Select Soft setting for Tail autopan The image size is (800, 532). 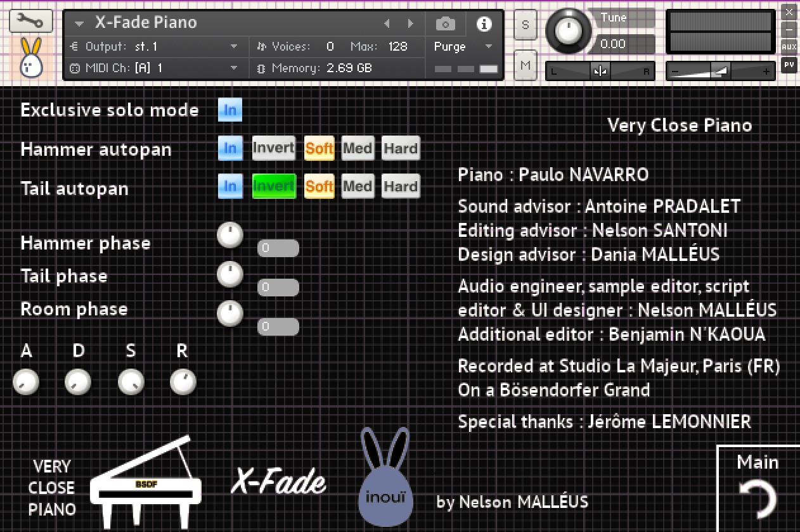pos(319,186)
